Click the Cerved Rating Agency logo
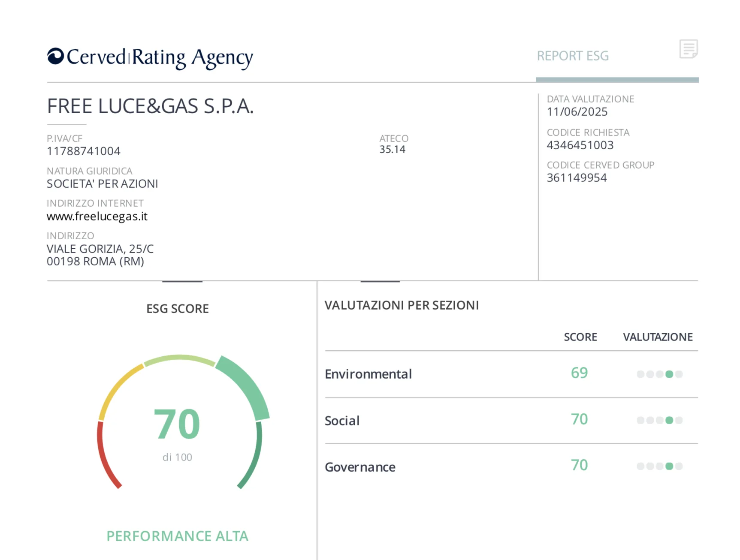The height and width of the screenshot is (560, 740). (150, 57)
